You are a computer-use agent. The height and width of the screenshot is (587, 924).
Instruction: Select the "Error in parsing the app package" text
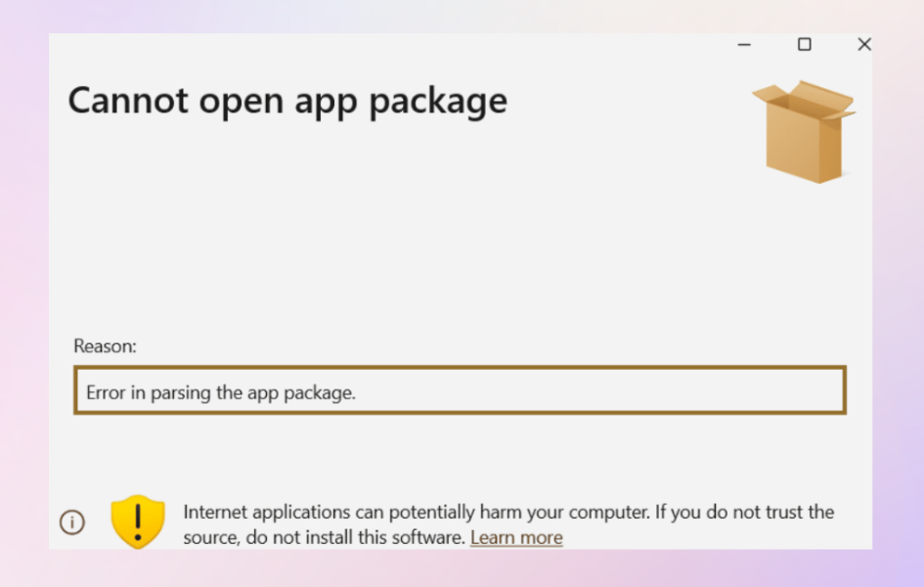coord(221,393)
